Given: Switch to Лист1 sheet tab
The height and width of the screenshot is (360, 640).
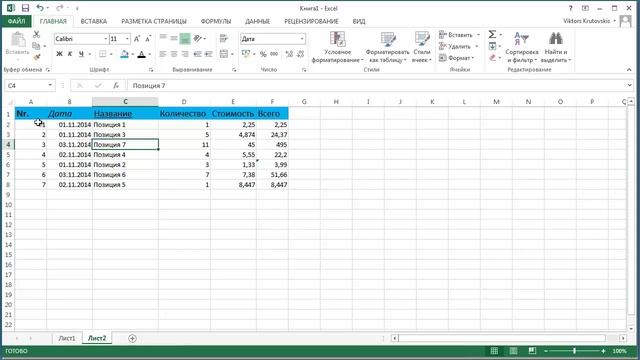Looking at the screenshot, I should tap(67, 338).
